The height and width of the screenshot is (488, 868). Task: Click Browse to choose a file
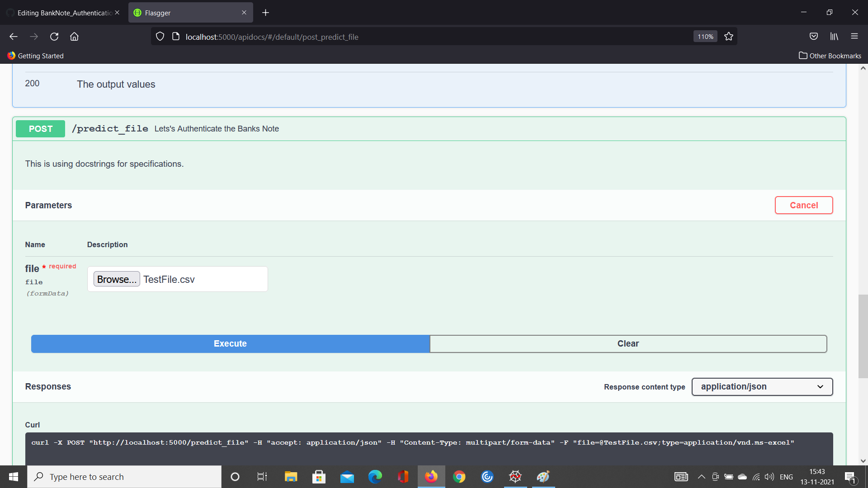117,279
